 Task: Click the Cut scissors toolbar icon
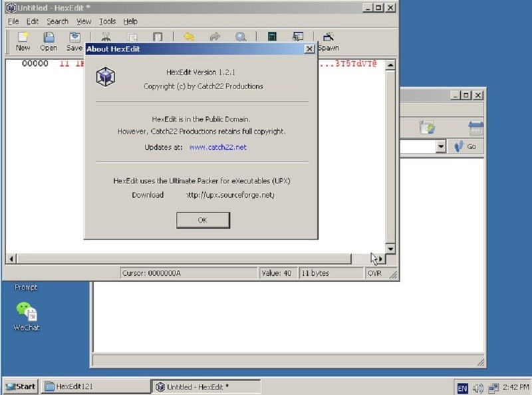coord(106,37)
